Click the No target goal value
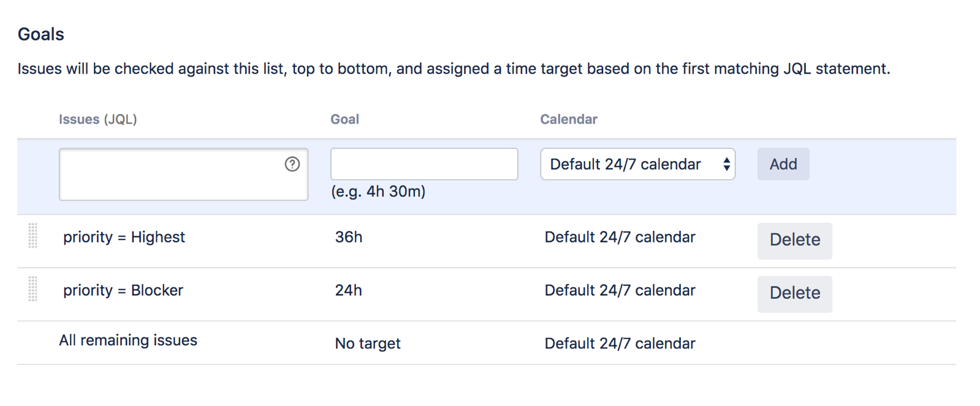 [x=368, y=344]
